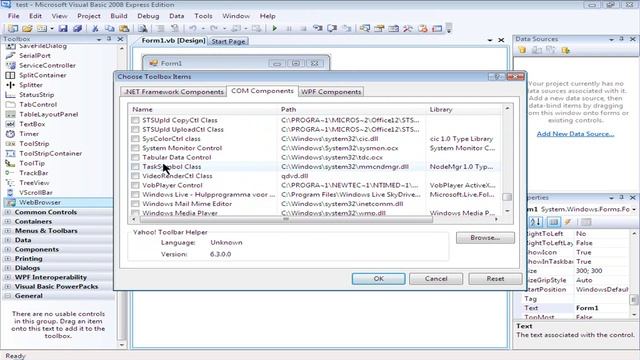This screenshot has width=640, height=360.
Task: Click the horizontal scrollbar thumb of component list
Action: 286,220
